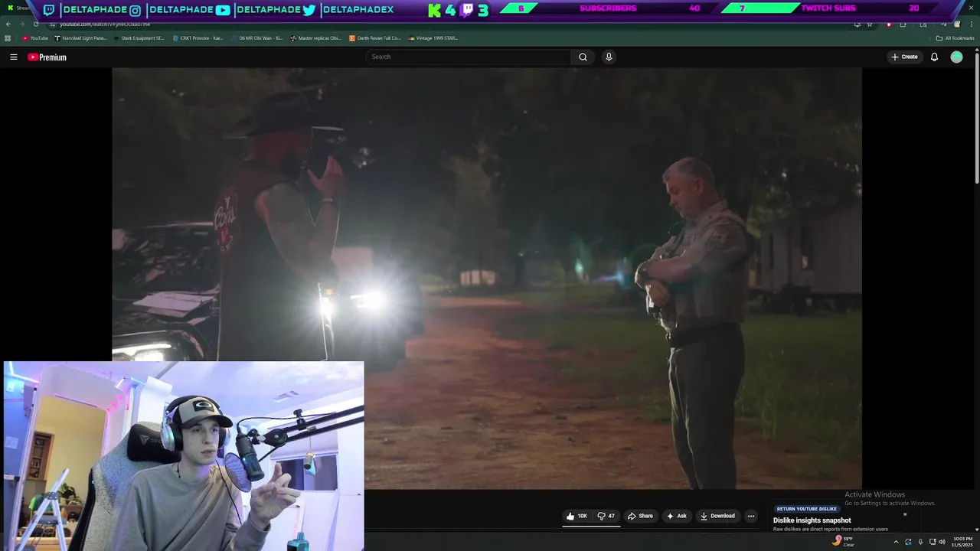Open the browser apps grid shortcut

coord(8,37)
